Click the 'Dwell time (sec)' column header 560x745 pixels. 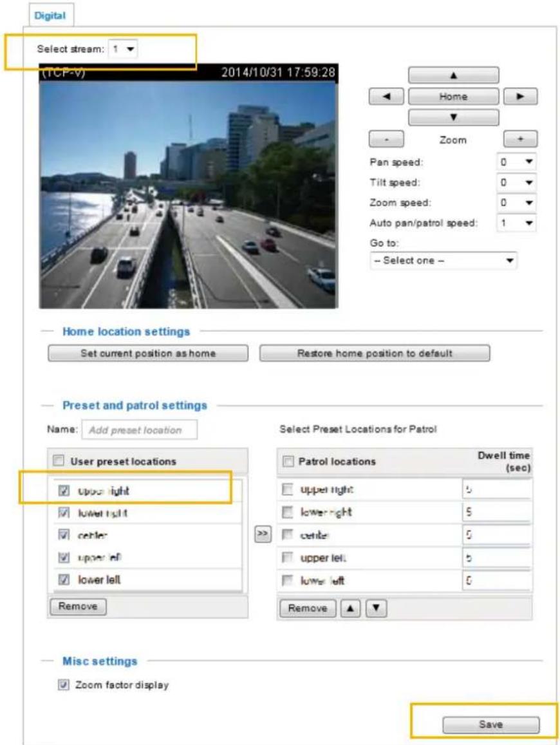pyautogui.click(x=503, y=461)
